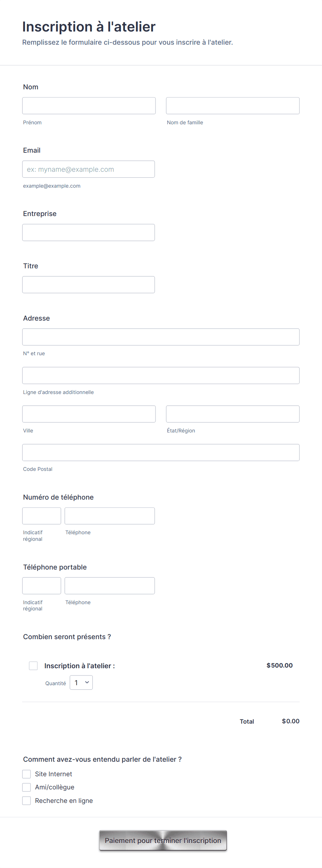This screenshot has width=322, height=868.
Task: Focus the Téléphone number field
Action: pyautogui.click(x=109, y=516)
